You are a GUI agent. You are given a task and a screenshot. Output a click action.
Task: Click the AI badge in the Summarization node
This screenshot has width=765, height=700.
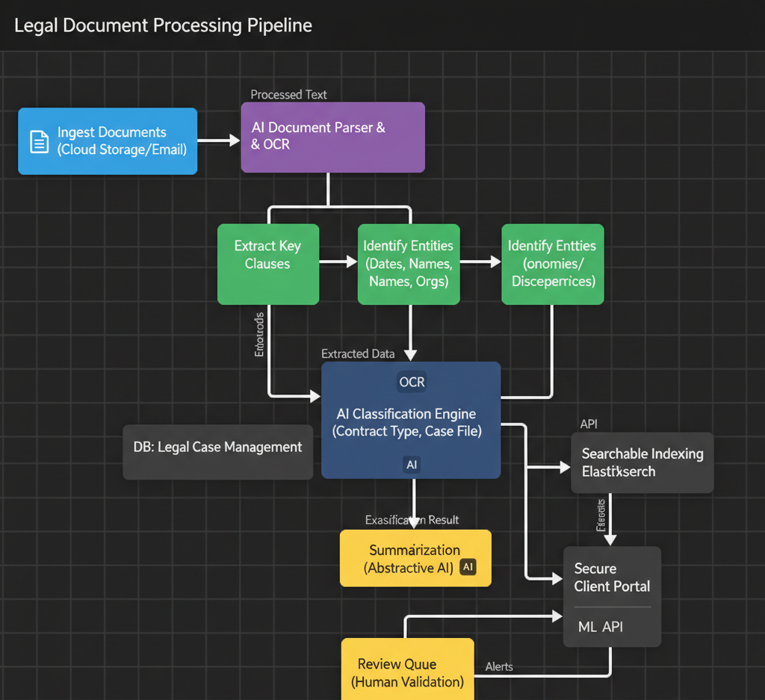pos(468,567)
